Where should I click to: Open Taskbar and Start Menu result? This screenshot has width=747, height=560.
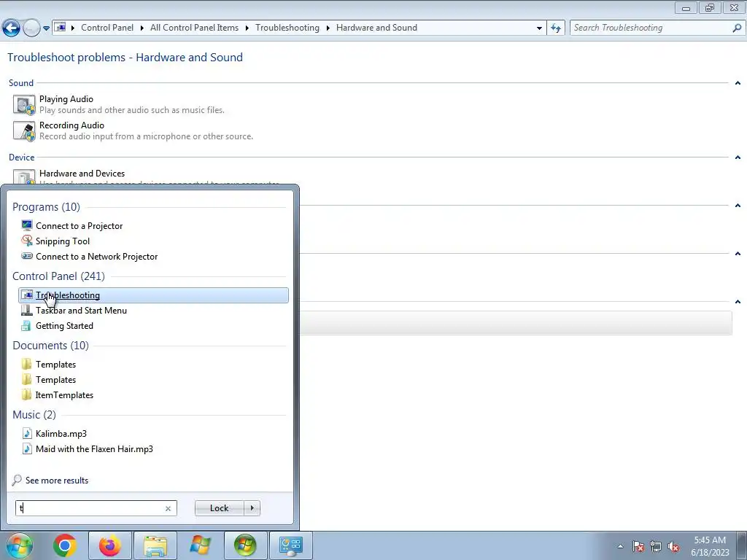click(x=81, y=311)
